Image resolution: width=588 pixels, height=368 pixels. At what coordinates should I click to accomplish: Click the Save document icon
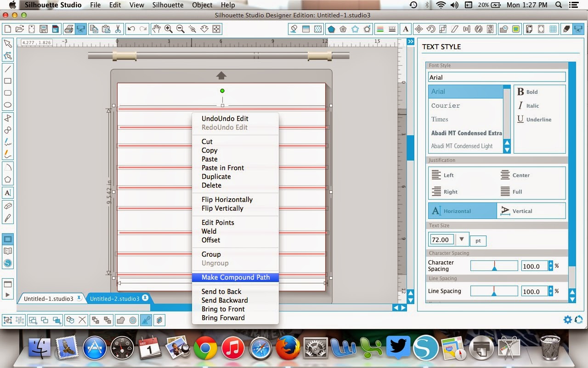[44, 29]
